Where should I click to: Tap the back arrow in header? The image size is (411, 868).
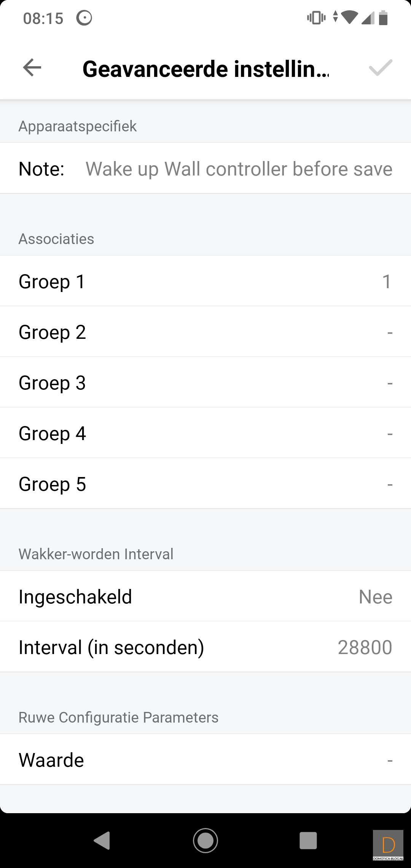32,68
